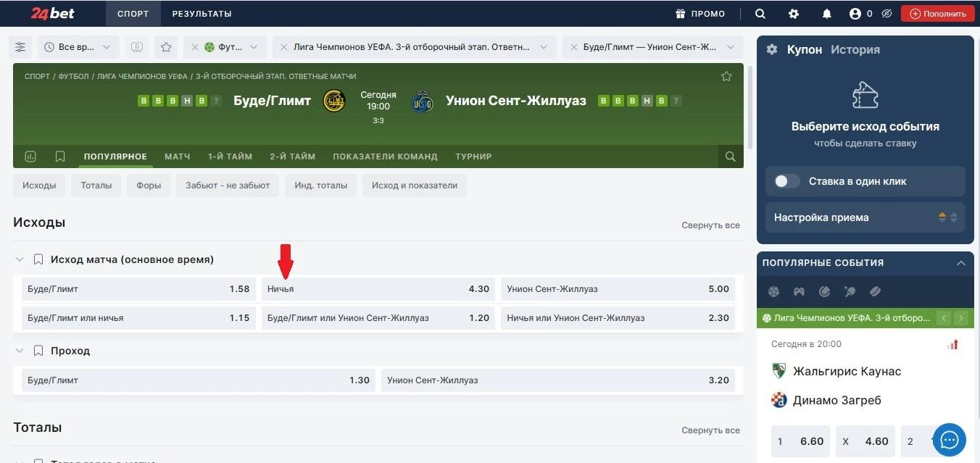The height and width of the screenshot is (463, 980).
Task: Click the Пополнить deposit button
Action: (x=938, y=14)
